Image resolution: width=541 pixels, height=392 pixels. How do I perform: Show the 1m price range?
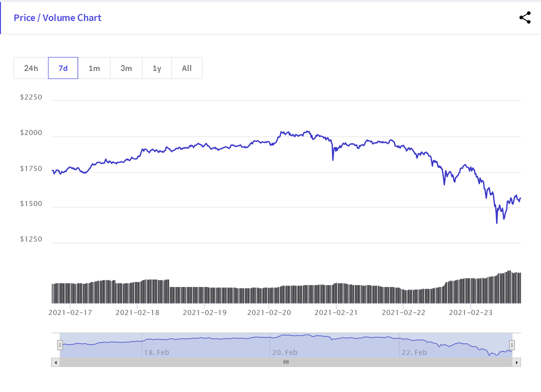tap(94, 68)
